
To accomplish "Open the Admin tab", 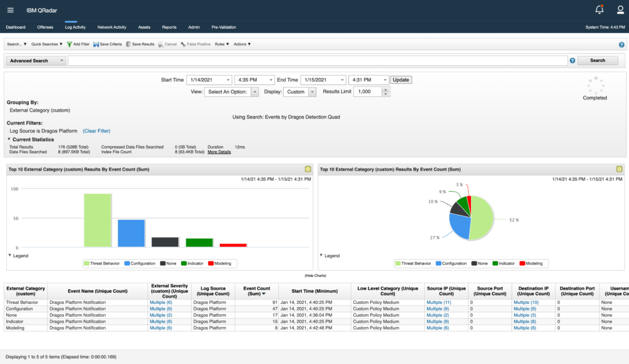I will (x=193, y=27).
